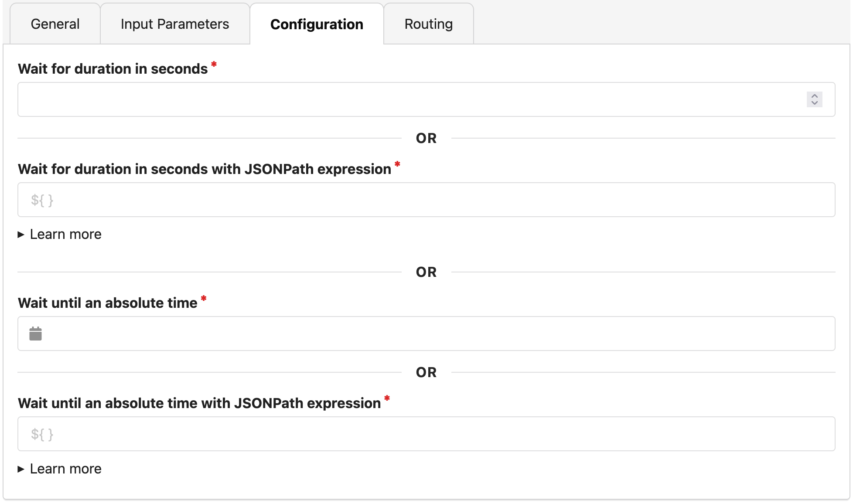This screenshot has width=853, height=504.
Task: Open the Input Parameters tab
Action: pyautogui.click(x=175, y=24)
